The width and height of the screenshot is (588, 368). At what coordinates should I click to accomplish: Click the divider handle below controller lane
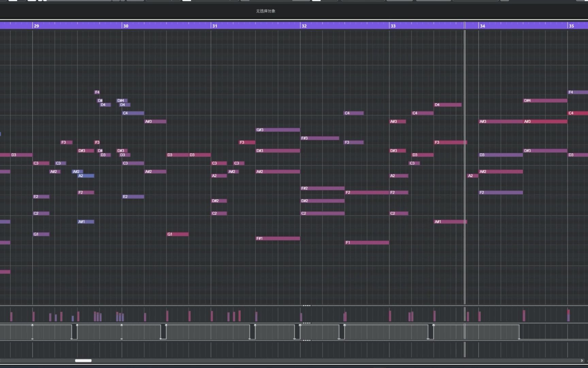click(x=307, y=340)
